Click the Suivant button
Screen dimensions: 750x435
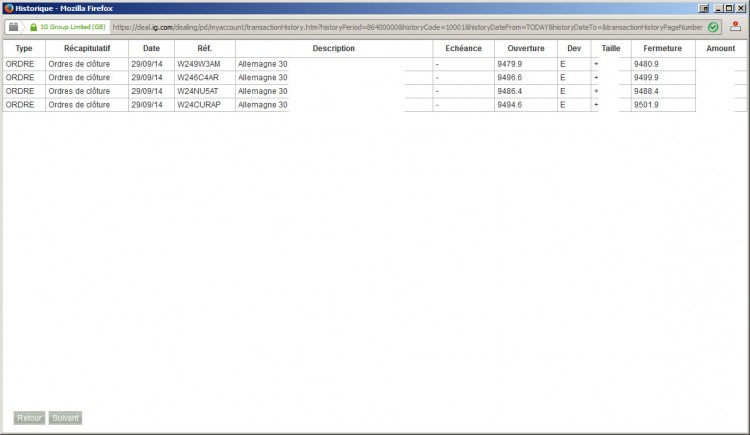click(x=66, y=418)
